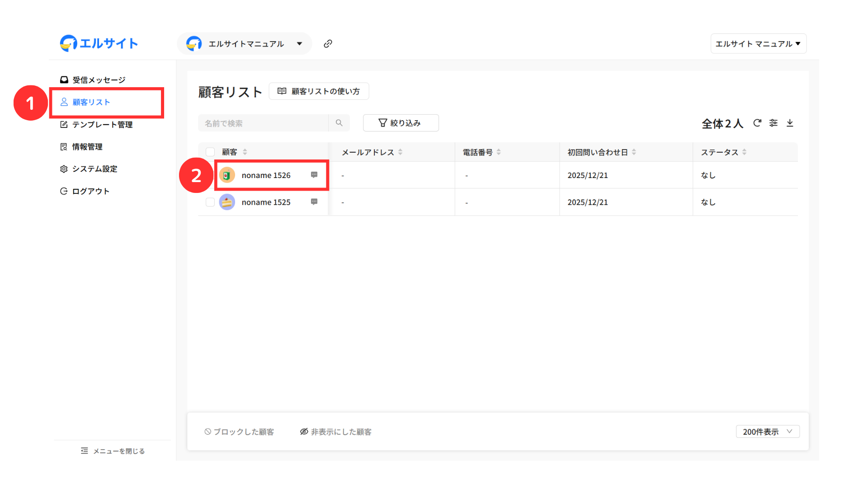Open the top-right エルサイト マニュアル user menu
The height and width of the screenshot is (488, 868).
pyautogui.click(x=758, y=44)
